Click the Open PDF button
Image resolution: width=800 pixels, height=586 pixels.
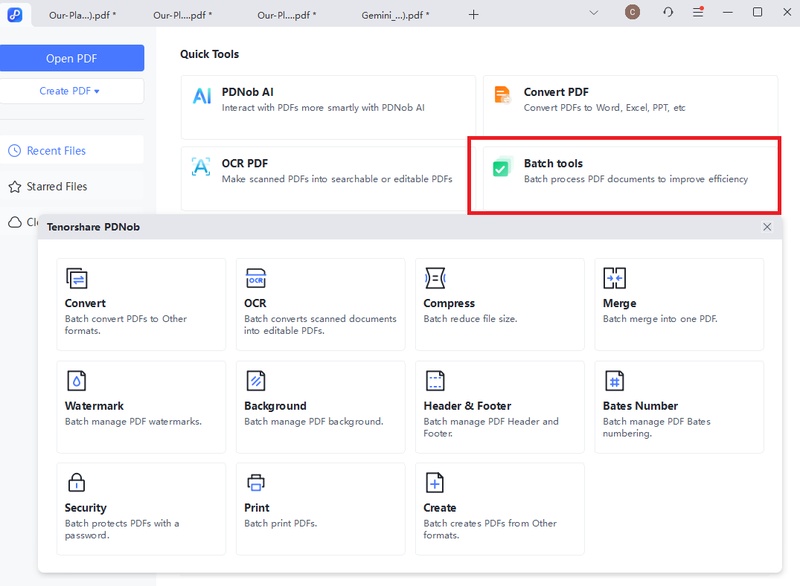coord(72,58)
